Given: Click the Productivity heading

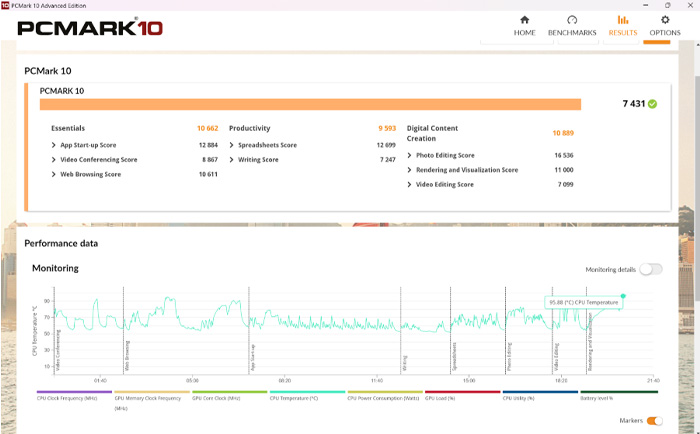Looking at the screenshot, I should 250,129.
